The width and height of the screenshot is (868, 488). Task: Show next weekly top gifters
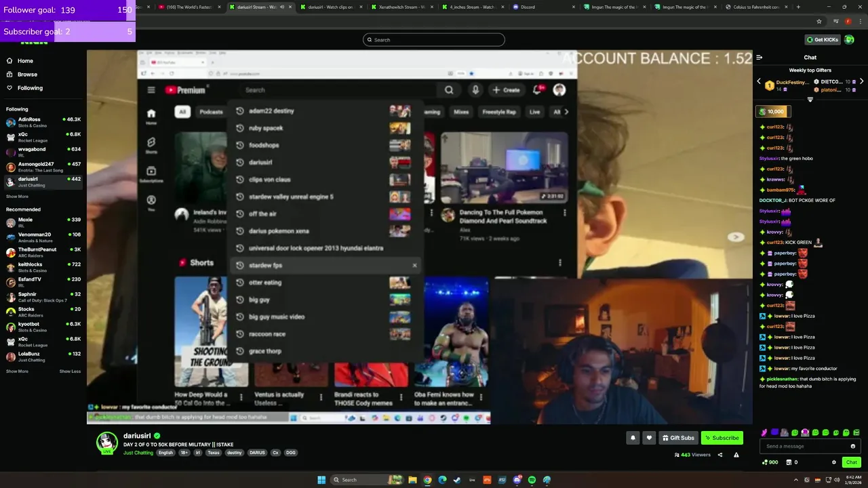(x=861, y=81)
